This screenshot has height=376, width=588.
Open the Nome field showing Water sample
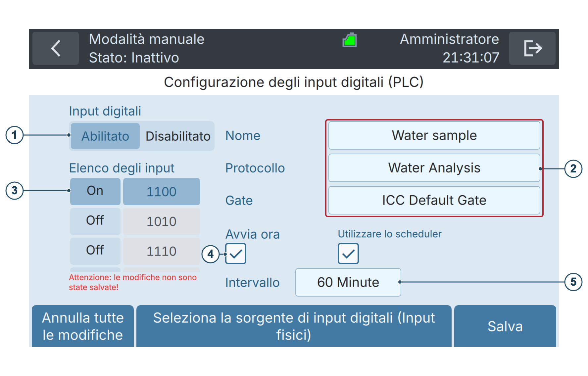click(x=434, y=135)
